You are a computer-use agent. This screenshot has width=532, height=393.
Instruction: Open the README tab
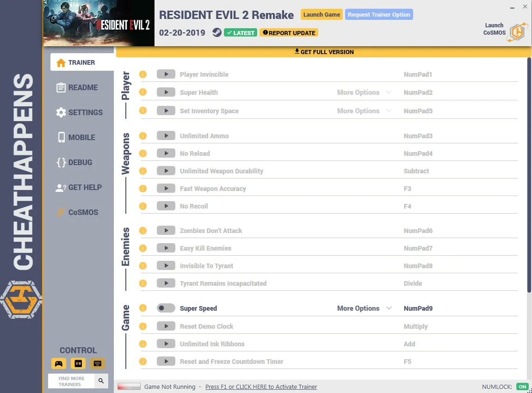pos(77,87)
